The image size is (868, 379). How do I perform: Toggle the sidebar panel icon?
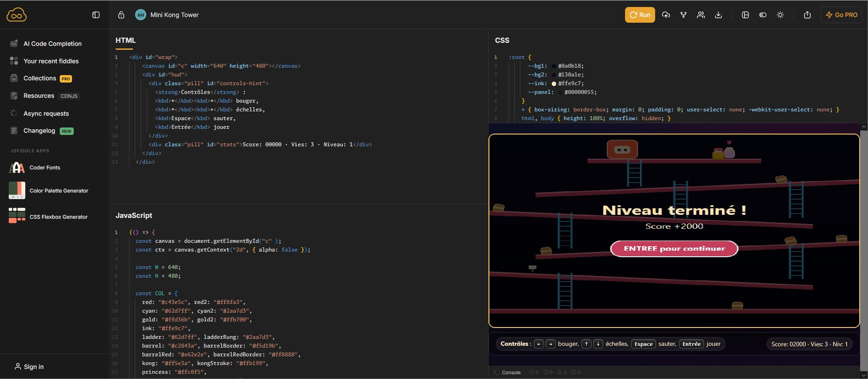click(96, 15)
